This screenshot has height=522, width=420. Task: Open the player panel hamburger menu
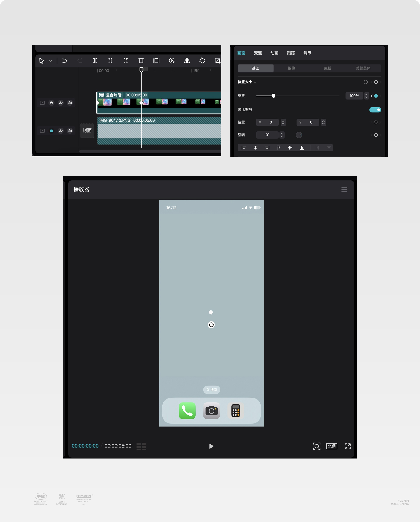pos(344,189)
